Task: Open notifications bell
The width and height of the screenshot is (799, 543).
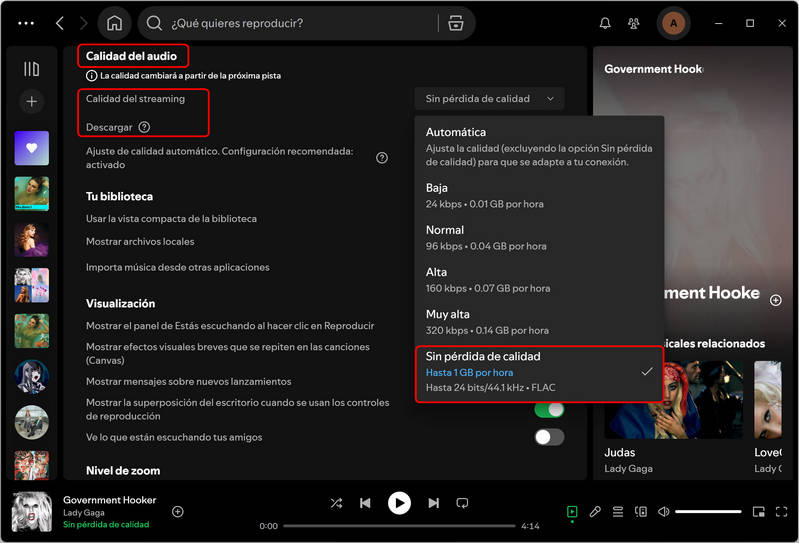Action: 605,23
